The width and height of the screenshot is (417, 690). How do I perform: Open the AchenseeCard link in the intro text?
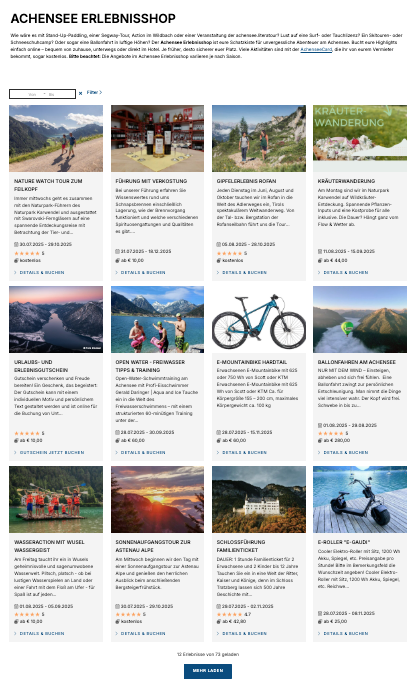tap(316, 50)
